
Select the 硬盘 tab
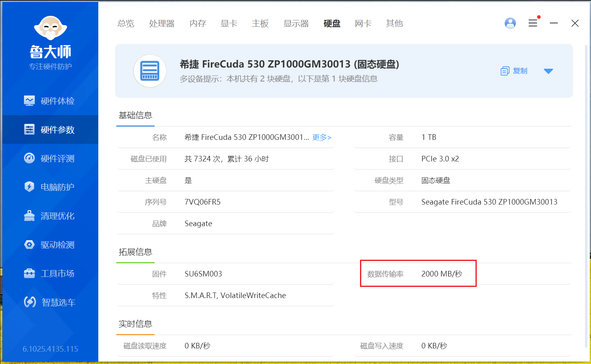332,24
